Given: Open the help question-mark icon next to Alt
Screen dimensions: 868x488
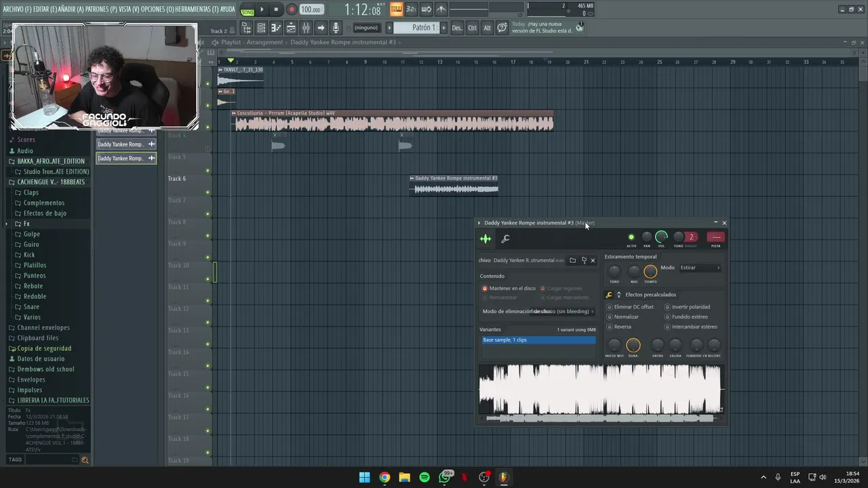Looking at the screenshot, I should (x=502, y=28).
